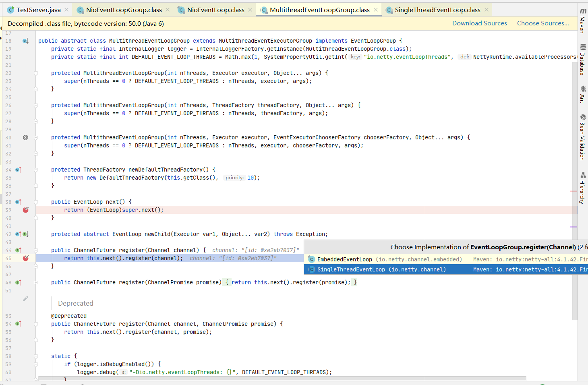588x385 pixels.
Task: Close the TestServer.java tab
Action: (66, 10)
